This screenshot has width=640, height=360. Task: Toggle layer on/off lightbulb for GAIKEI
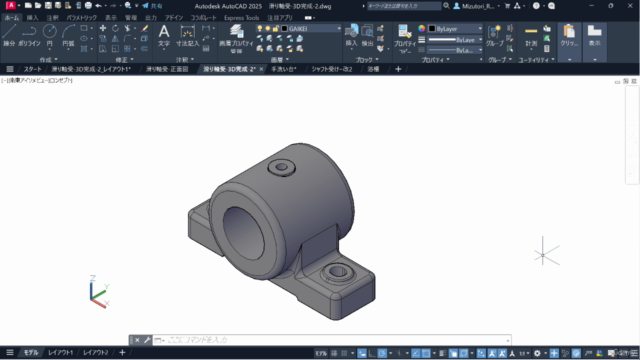pyautogui.click(x=260, y=28)
